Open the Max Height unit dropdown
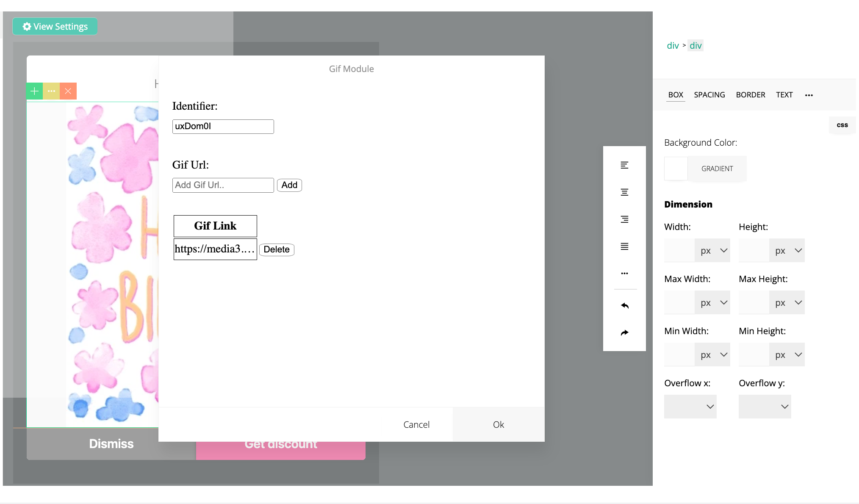The image size is (859, 504). [x=787, y=303]
